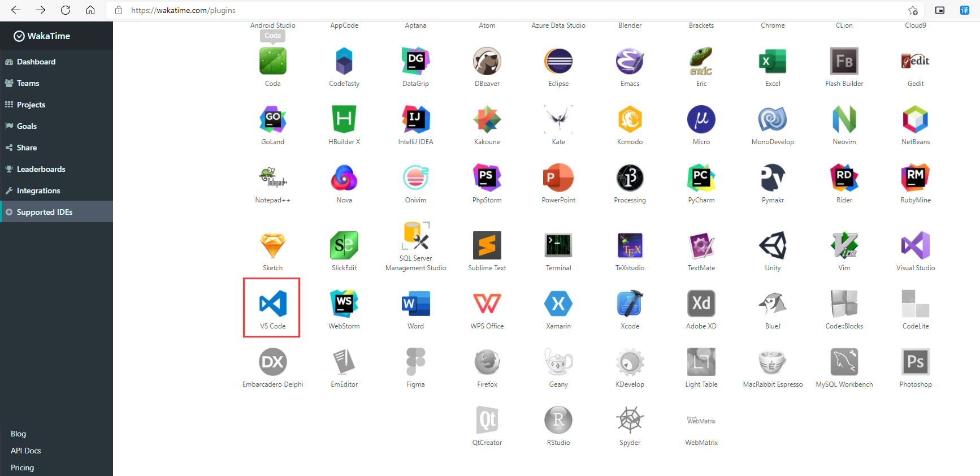Go to Teams in sidebar
The width and height of the screenshot is (980, 476).
click(x=57, y=83)
